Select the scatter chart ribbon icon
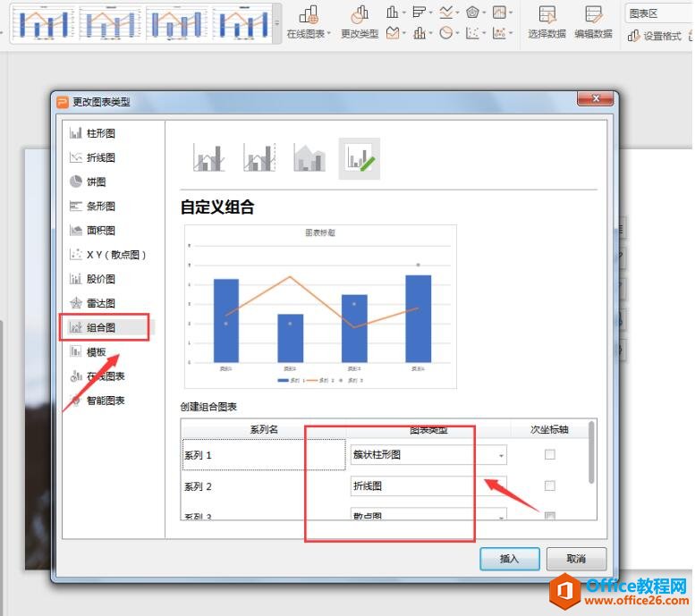The image size is (695, 616). click(472, 33)
